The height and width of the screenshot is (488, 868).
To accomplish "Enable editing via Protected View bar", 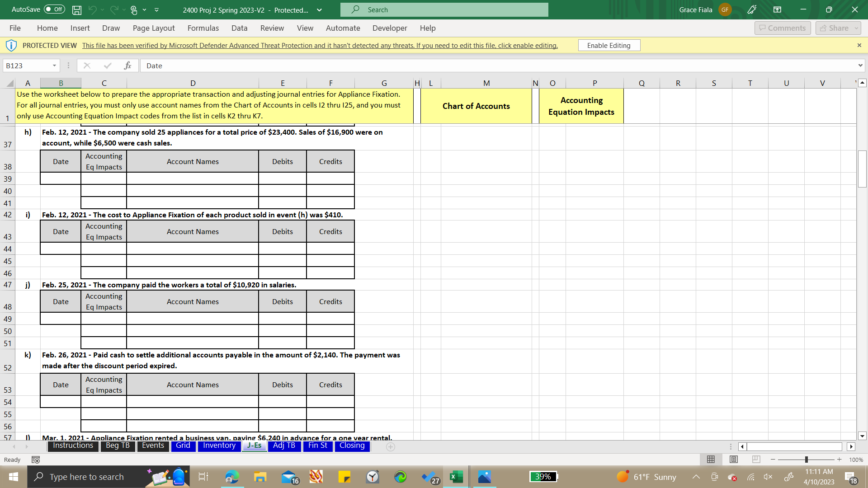I will (x=608, y=45).
